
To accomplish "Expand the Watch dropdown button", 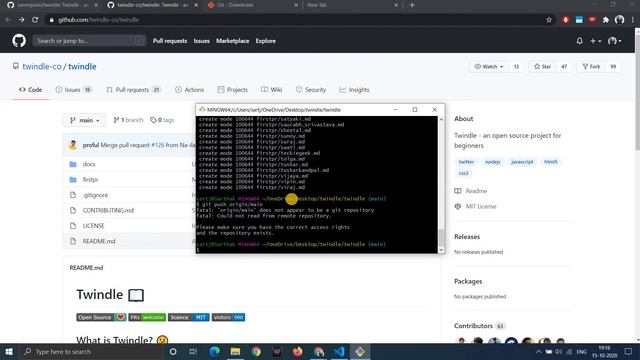I will click(x=489, y=67).
